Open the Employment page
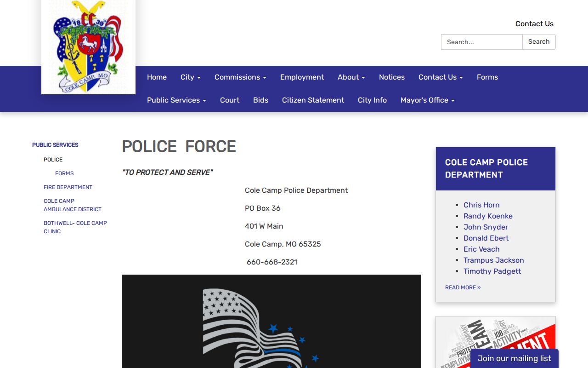The height and width of the screenshot is (368, 588). click(x=302, y=77)
